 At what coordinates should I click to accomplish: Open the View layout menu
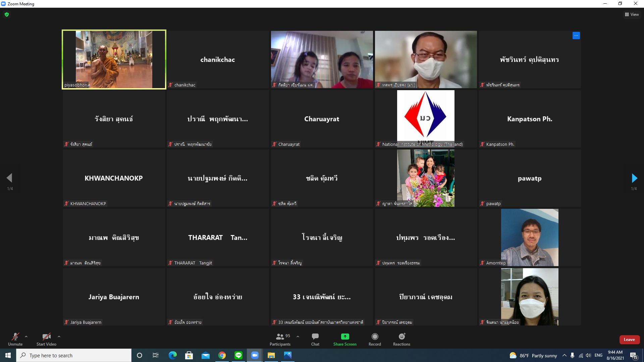[632, 14]
